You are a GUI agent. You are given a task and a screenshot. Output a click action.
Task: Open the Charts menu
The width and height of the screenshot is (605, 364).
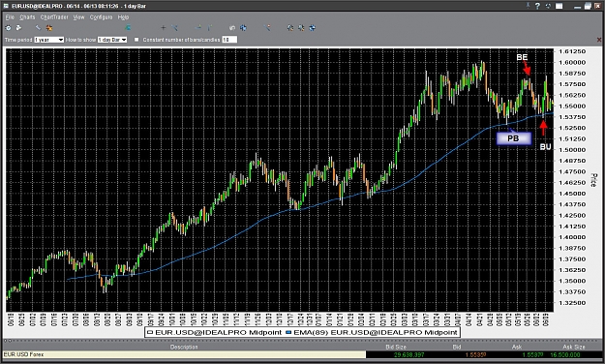pos(27,17)
